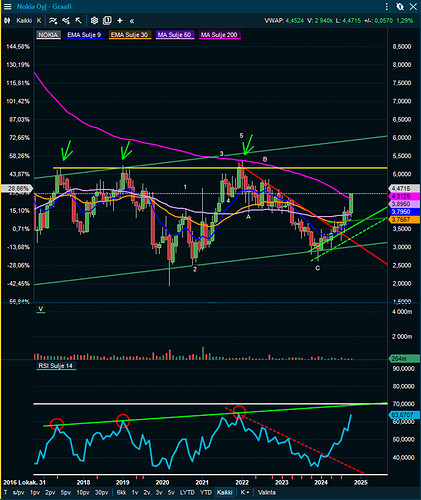The image size is (421, 500).
Task: Click the 70,0000 RSI axis label
Action: 403,404
